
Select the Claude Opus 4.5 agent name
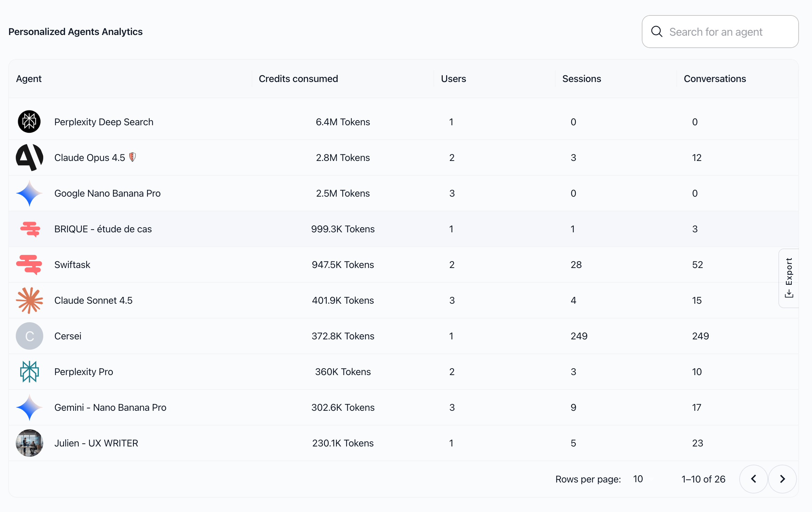tap(90, 158)
